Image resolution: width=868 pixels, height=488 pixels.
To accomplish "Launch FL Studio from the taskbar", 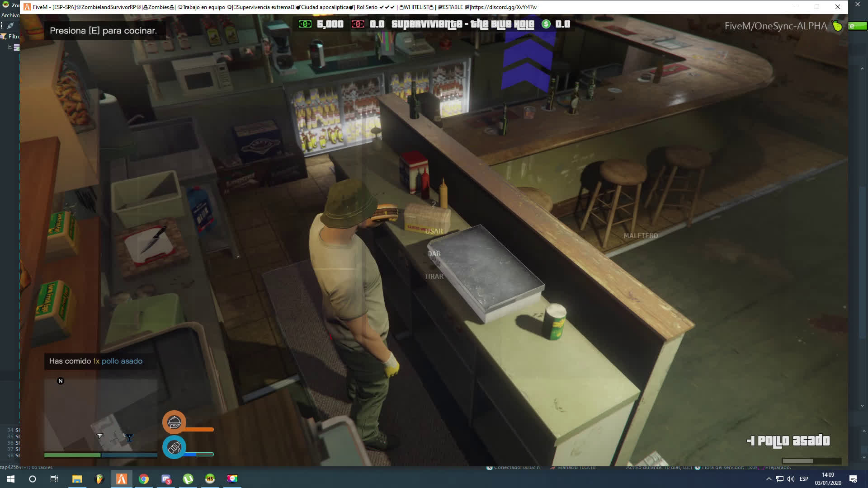I will [99, 479].
